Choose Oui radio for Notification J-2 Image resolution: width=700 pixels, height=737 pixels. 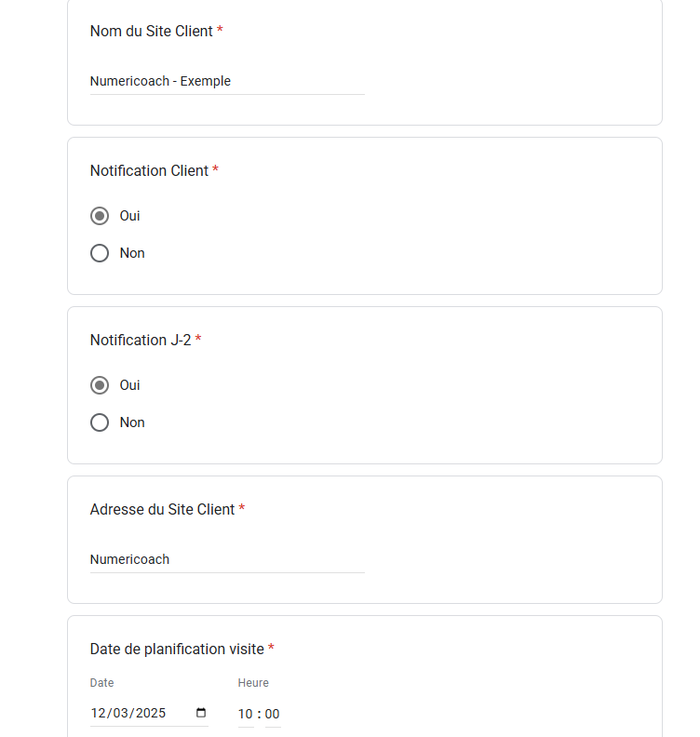pyautogui.click(x=100, y=385)
